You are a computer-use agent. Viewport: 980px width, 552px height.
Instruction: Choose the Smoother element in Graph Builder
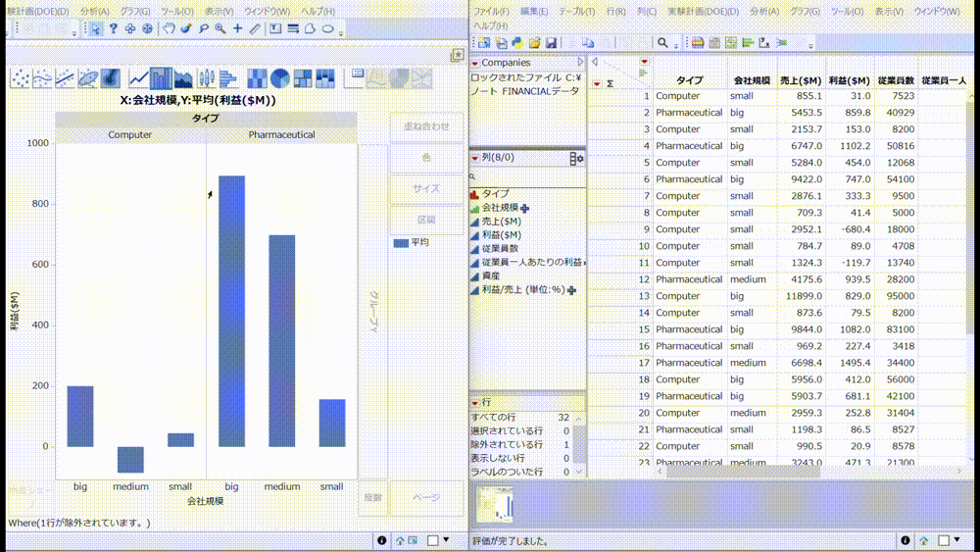42,78
